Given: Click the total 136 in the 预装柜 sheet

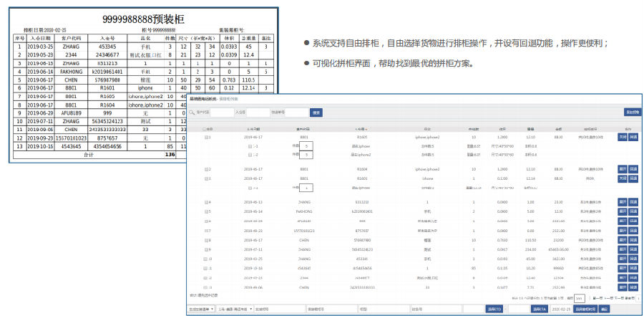Looking at the screenshot, I should pos(170,155).
